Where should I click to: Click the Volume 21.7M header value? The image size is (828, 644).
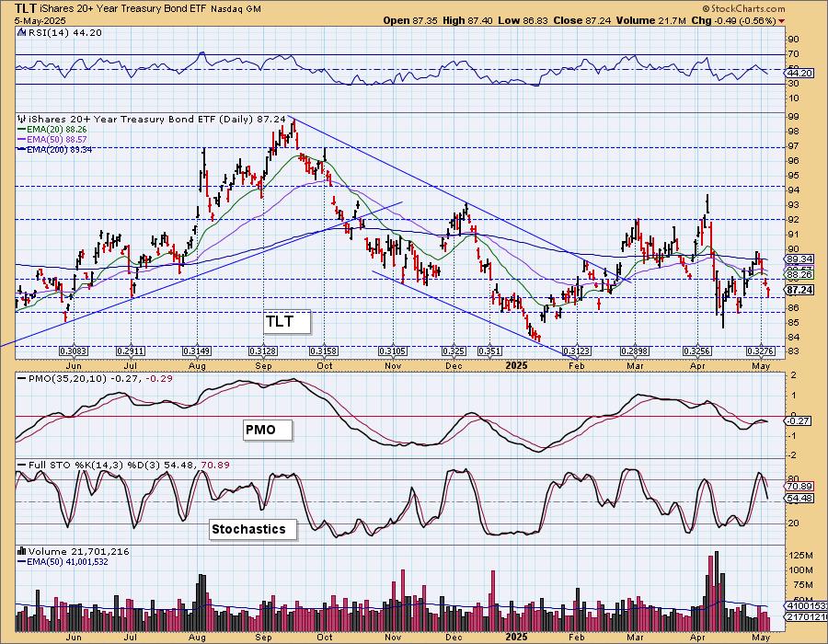tap(651, 20)
